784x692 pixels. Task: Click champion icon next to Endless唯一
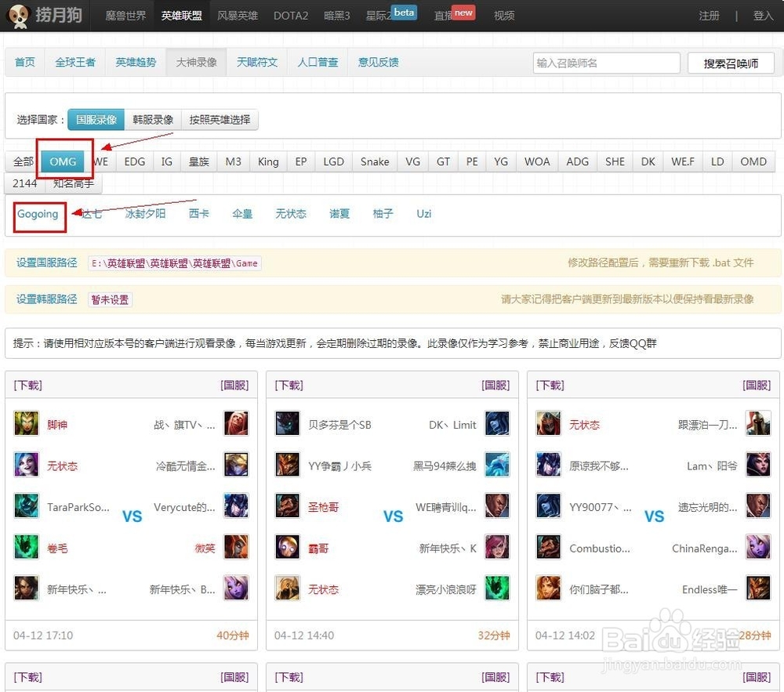coord(758,588)
